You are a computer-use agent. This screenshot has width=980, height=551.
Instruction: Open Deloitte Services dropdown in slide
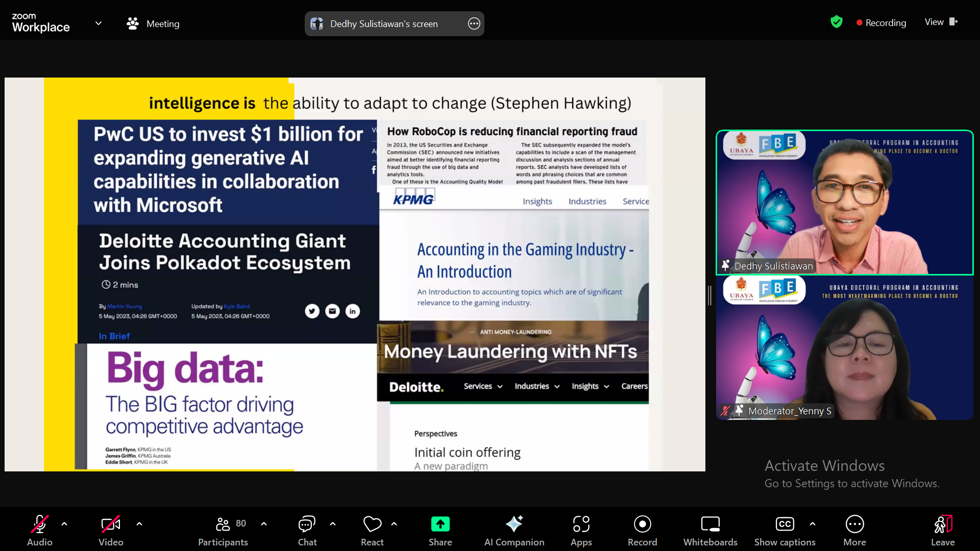[483, 386]
